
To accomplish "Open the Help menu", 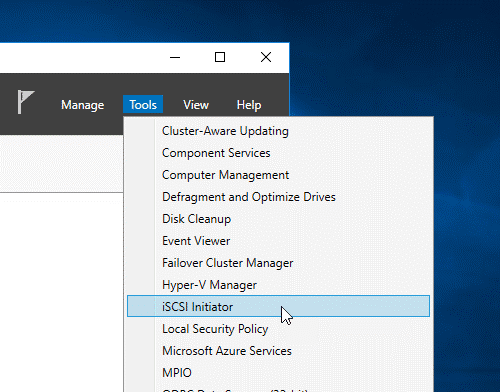I will click(x=249, y=105).
